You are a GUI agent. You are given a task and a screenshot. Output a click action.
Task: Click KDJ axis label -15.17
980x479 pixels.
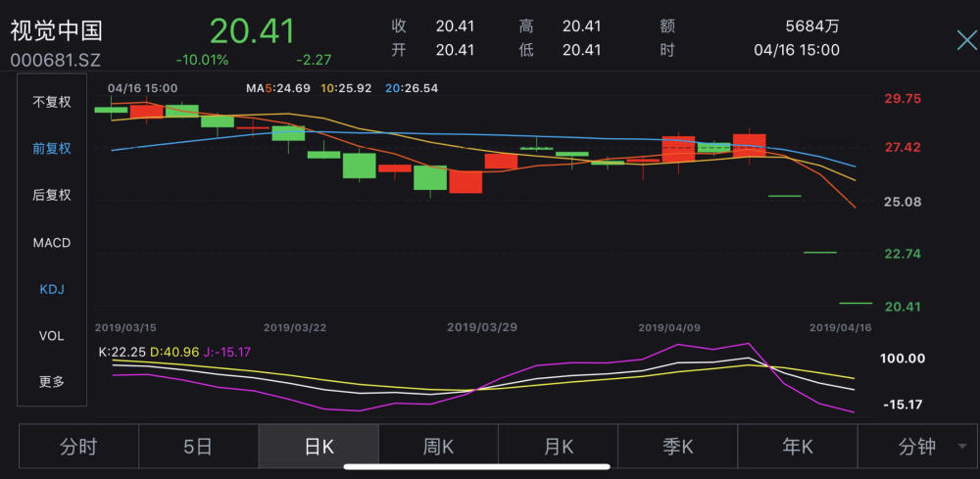tap(903, 406)
